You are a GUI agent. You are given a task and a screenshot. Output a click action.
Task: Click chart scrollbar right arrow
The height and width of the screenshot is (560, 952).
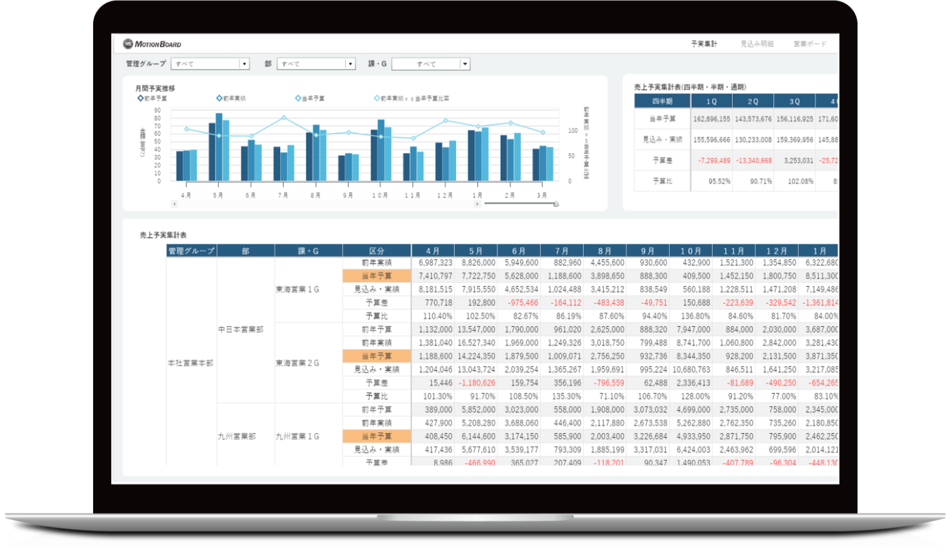click(477, 204)
